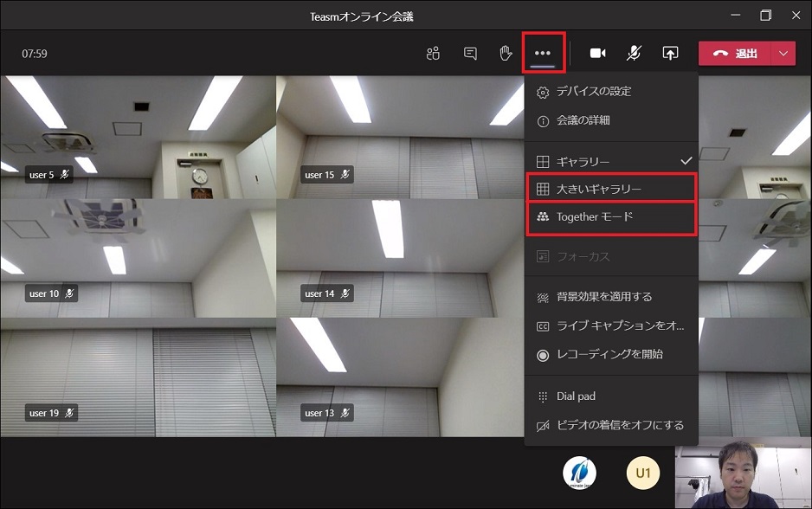Select the user 10 video tile
The image size is (812, 509).
(x=138, y=258)
